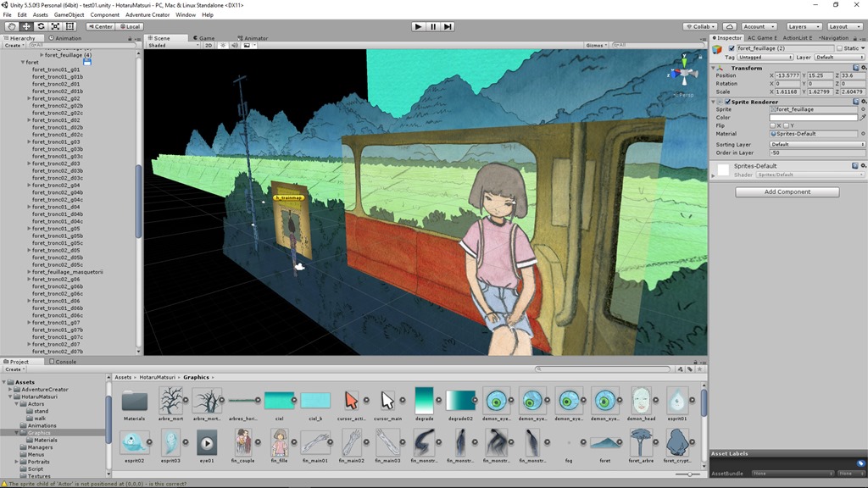Click the white Color field swatch
Image resolution: width=868 pixels, height=488 pixels.
point(813,118)
